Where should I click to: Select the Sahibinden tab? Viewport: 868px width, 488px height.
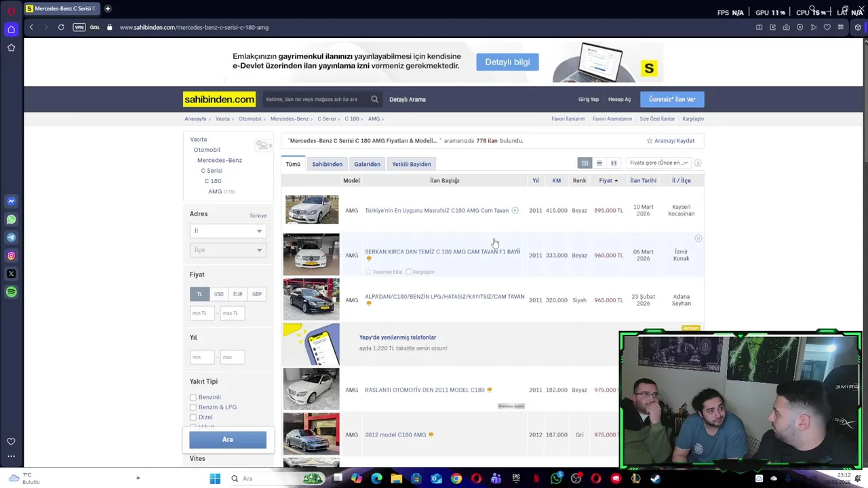point(327,164)
